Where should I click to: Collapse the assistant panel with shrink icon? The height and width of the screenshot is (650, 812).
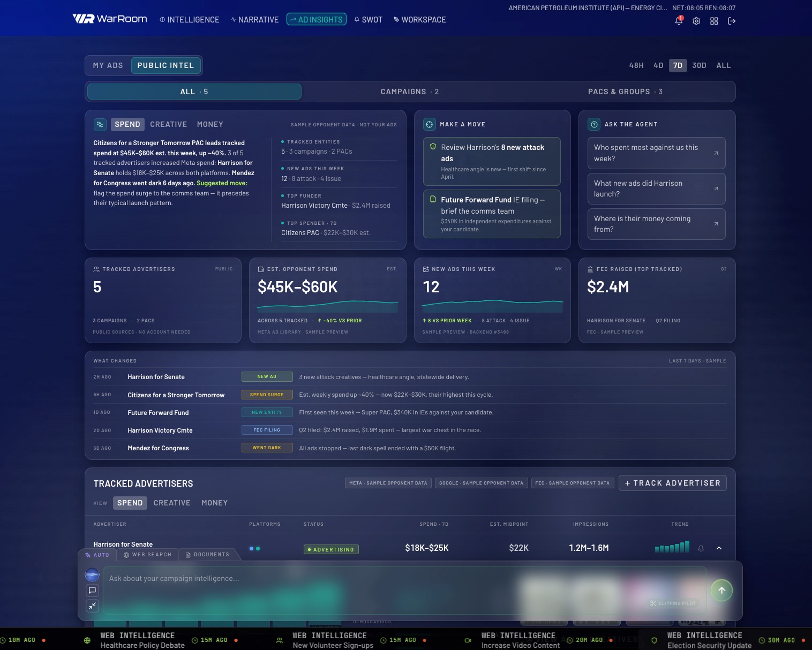pyautogui.click(x=92, y=606)
